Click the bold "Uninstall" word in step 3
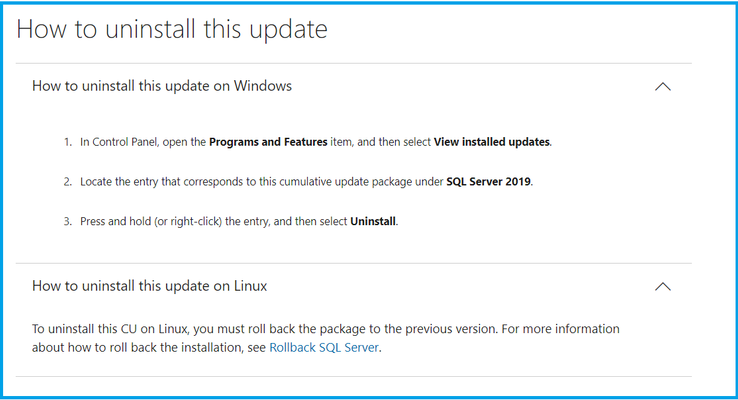 (373, 221)
